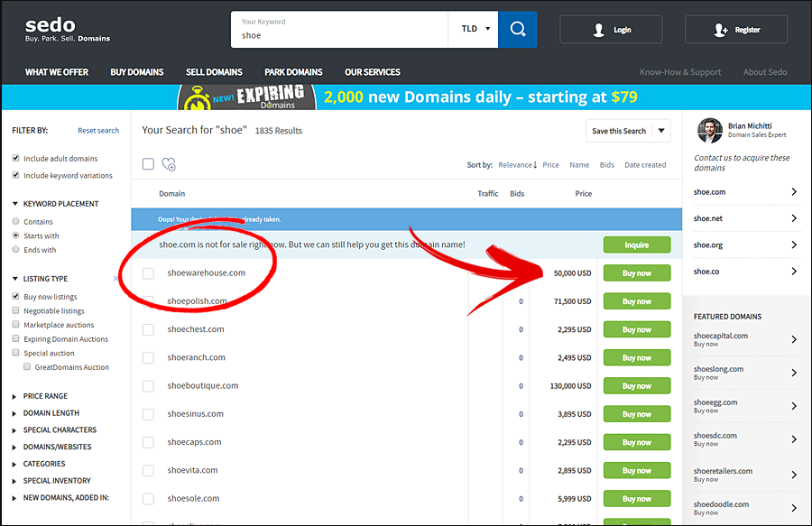Select the Contains radio option
The height and width of the screenshot is (526, 812).
15,221
